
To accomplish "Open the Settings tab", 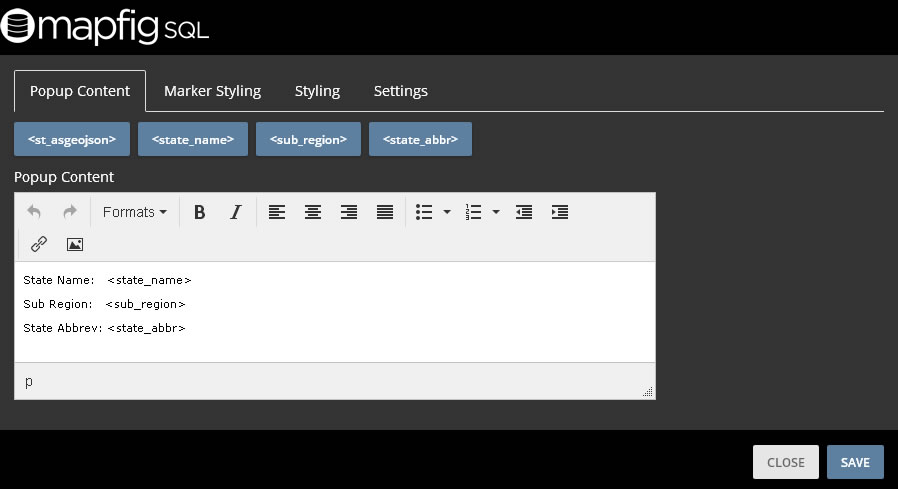I will click(400, 91).
